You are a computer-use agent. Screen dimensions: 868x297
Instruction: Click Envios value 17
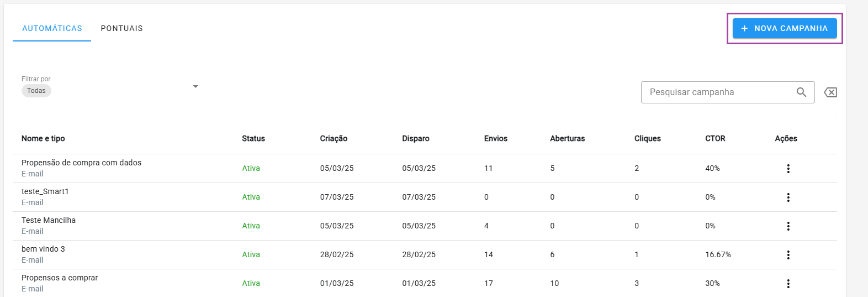[x=489, y=283]
